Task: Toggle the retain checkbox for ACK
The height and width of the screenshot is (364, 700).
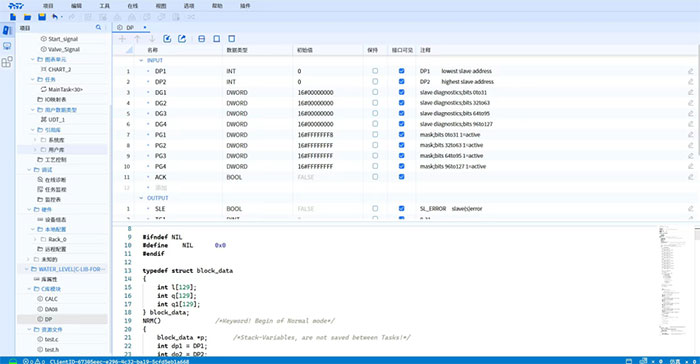Action: [375, 177]
